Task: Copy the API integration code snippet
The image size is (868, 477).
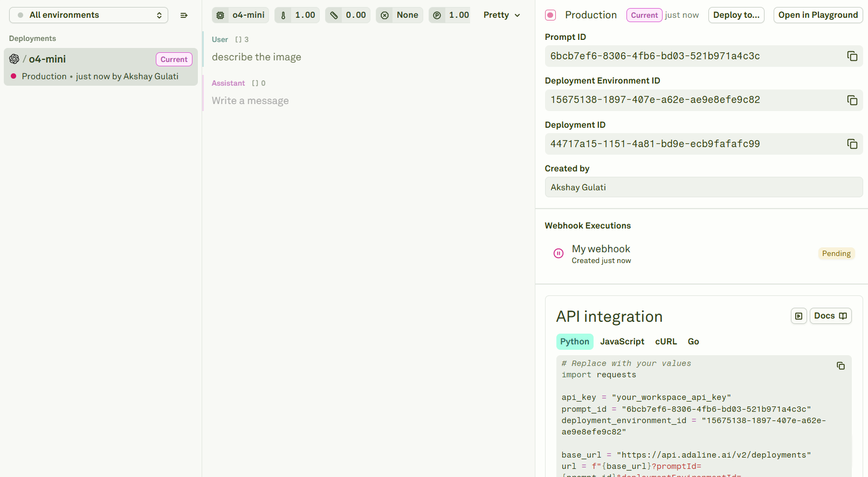Action: click(x=841, y=366)
